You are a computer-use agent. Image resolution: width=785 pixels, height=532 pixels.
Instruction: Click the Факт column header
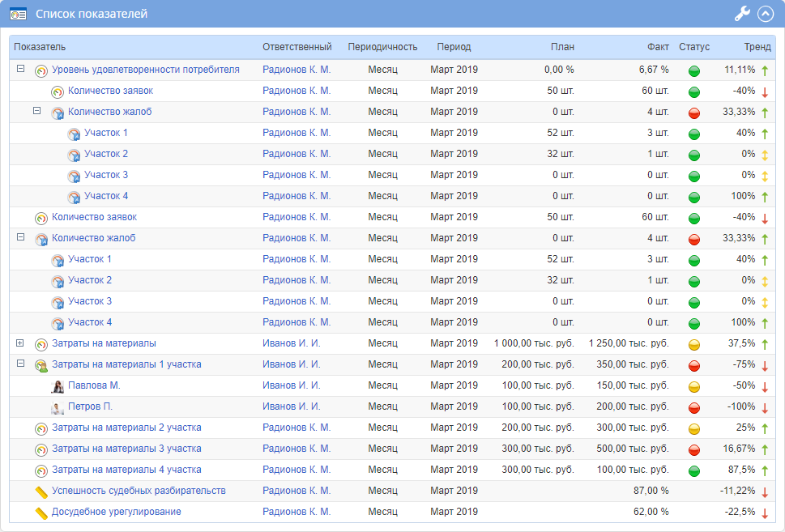tap(658, 47)
